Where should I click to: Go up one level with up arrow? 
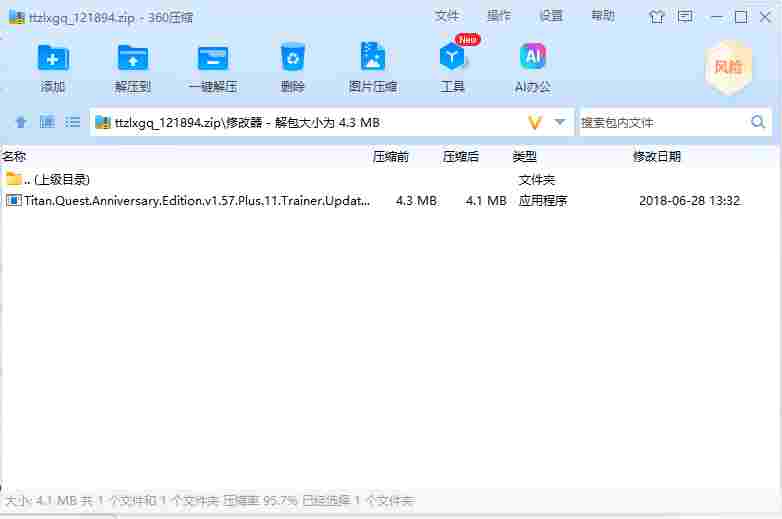21,122
